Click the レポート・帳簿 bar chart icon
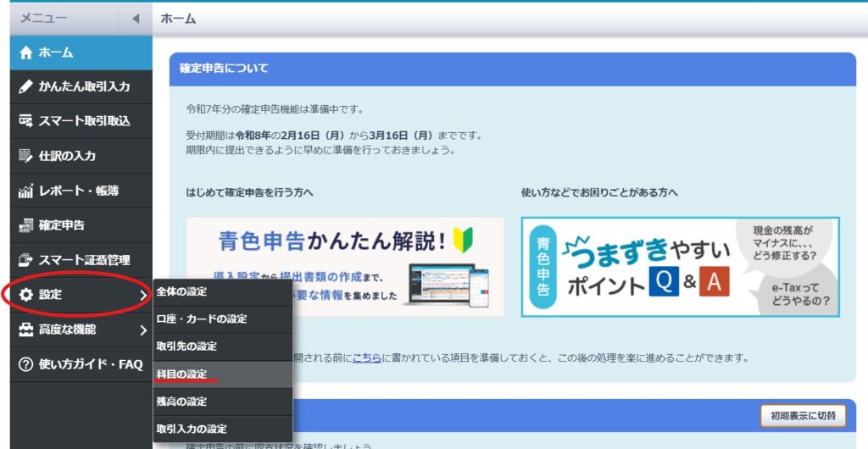The image size is (868, 449). point(25,191)
